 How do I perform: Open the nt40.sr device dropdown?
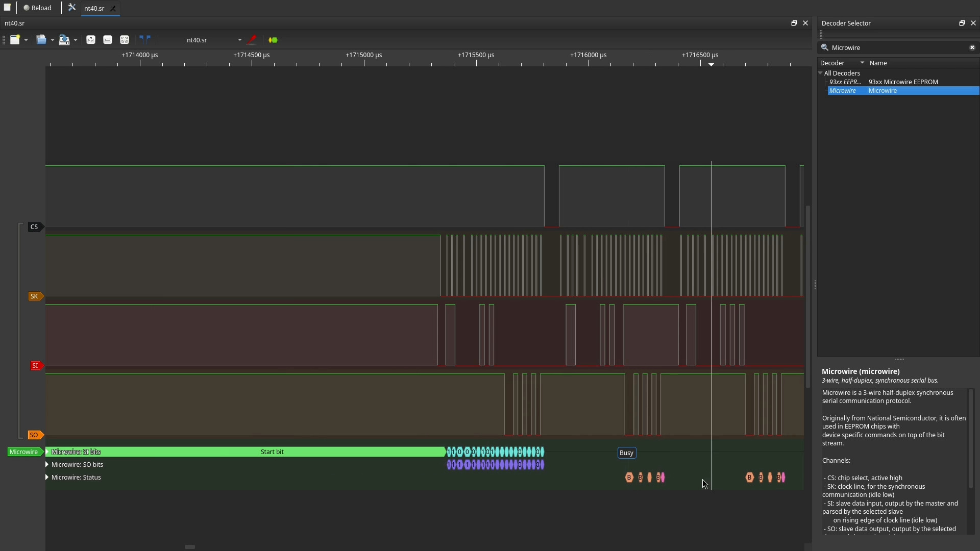[x=239, y=40]
